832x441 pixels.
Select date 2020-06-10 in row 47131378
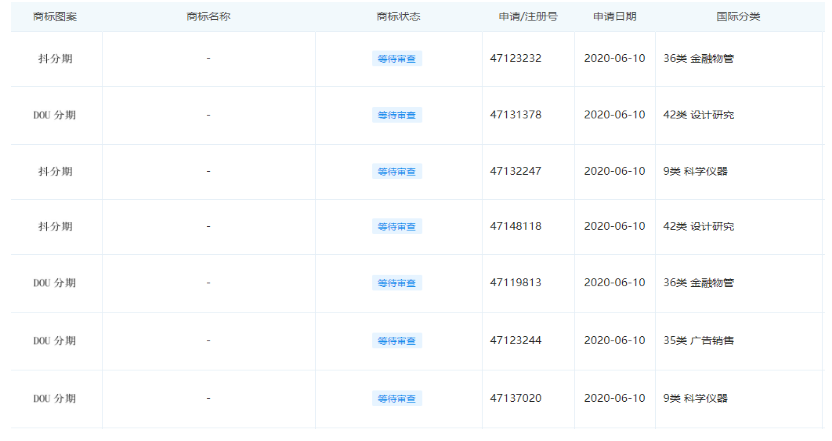[x=614, y=115]
